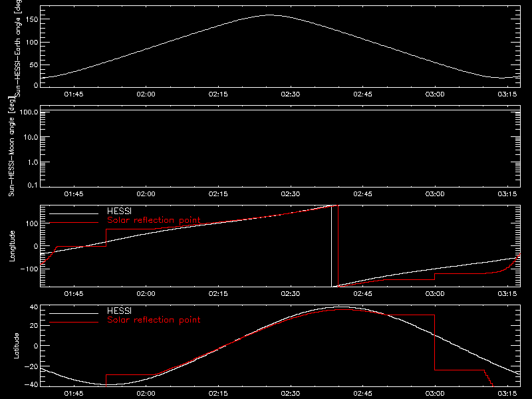Click the 40 tick on Latitude axis
The width and height of the screenshot is (532, 399).
tap(34, 307)
